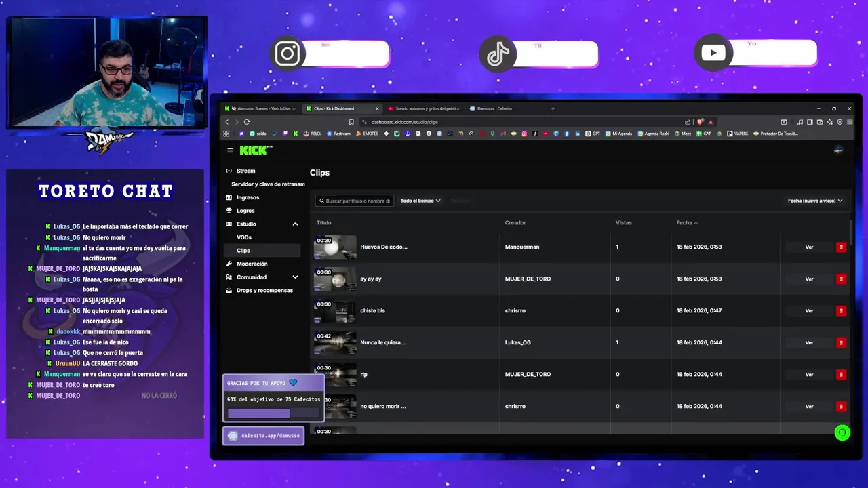Bookmark this page icon
The image size is (868, 488).
[351, 122]
